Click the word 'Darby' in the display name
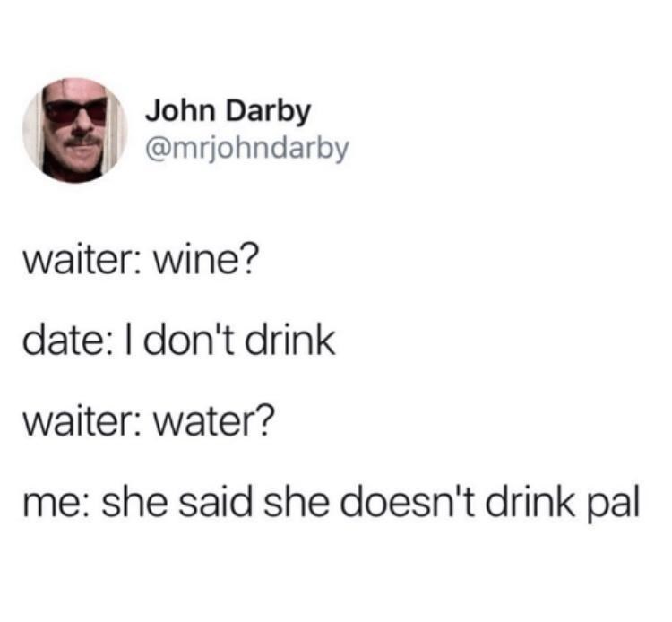672x622 pixels. (268, 113)
